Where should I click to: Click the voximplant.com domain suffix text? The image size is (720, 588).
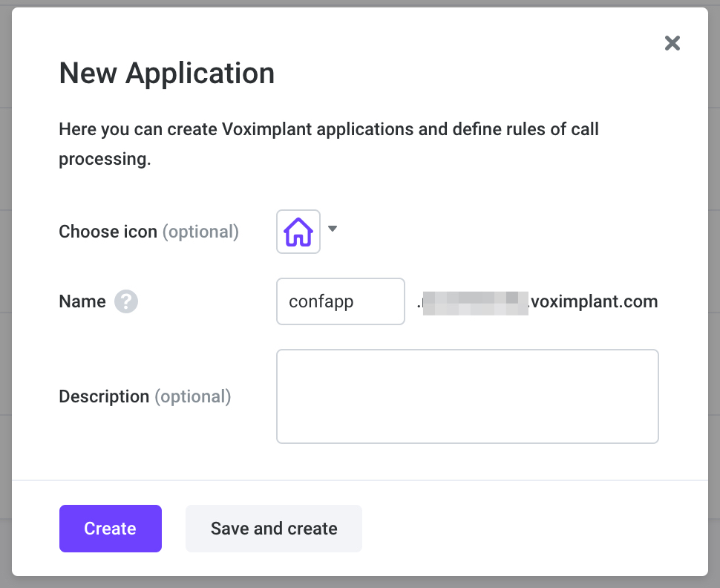coord(594,301)
